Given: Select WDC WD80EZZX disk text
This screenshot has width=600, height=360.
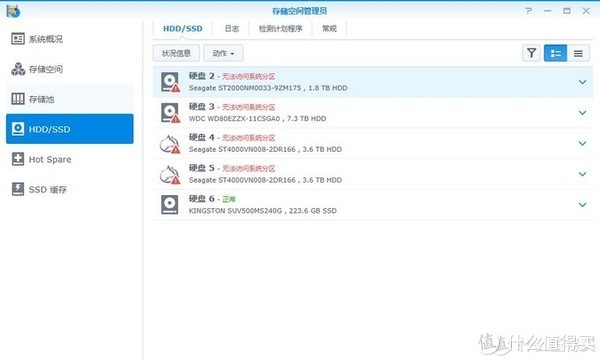Looking at the screenshot, I should pos(257,119).
